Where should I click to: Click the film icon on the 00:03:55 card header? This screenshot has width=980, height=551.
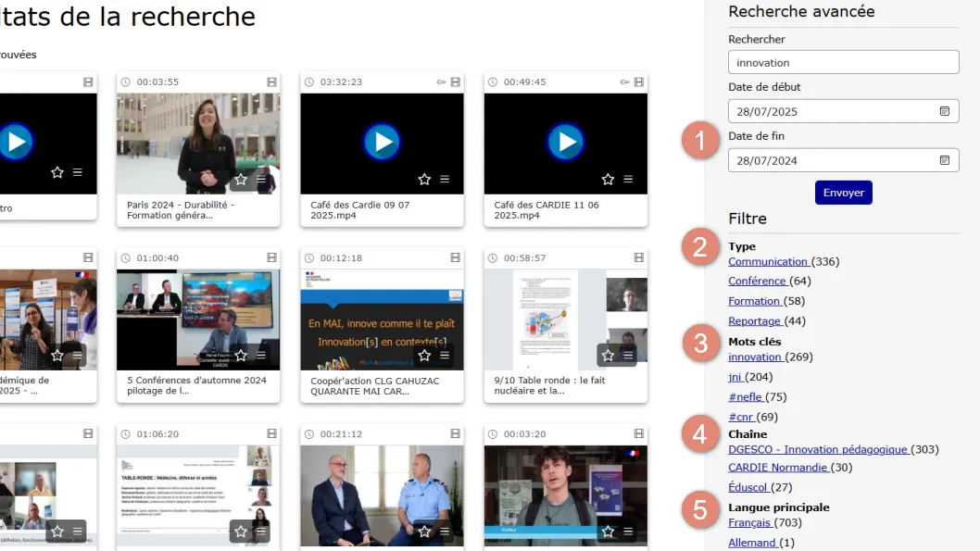pyautogui.click(x=272, y=81)
